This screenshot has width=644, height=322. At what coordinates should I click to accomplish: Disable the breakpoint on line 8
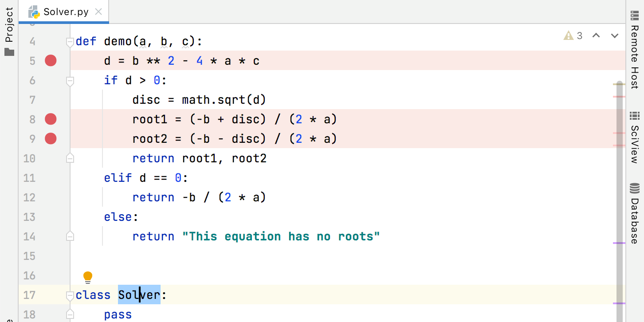point(50,119)
